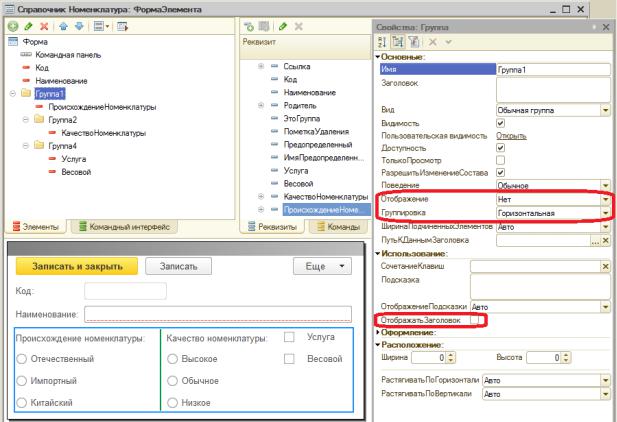Open the Еще menu button
The height and width of the screenshot is (422, 617).
coord(322,267)
